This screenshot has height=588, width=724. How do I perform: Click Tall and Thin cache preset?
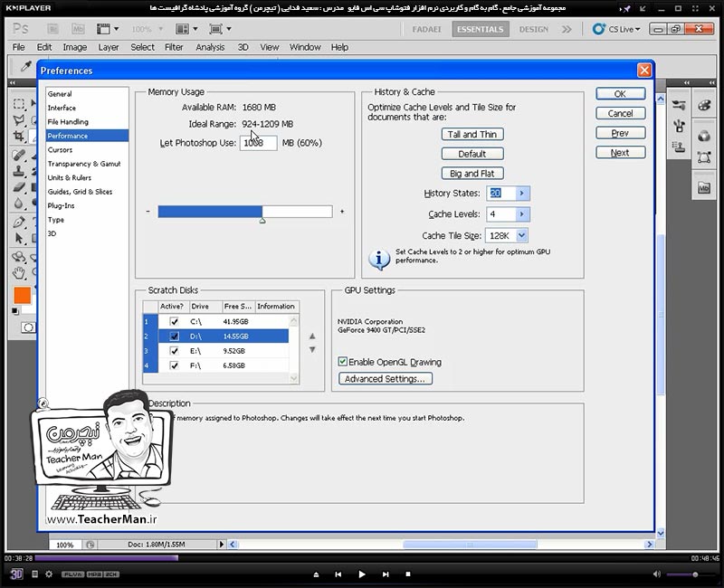[472, 134]
